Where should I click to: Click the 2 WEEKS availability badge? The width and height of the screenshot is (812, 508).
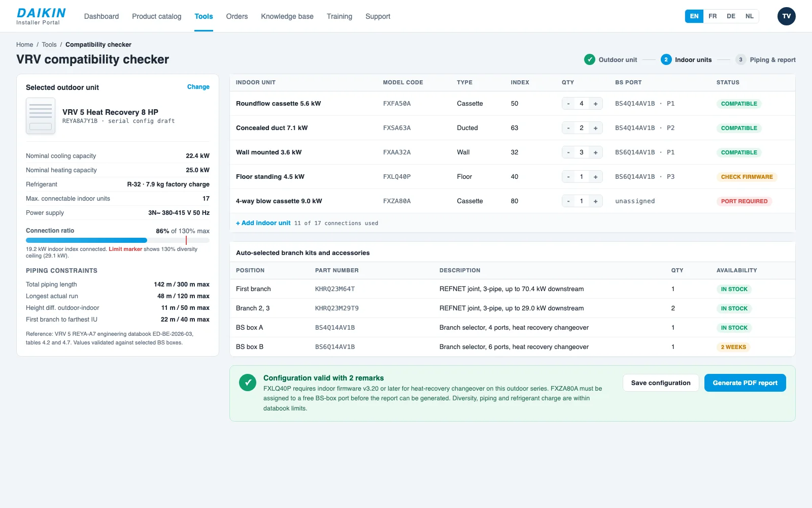(x=733, y=347)
